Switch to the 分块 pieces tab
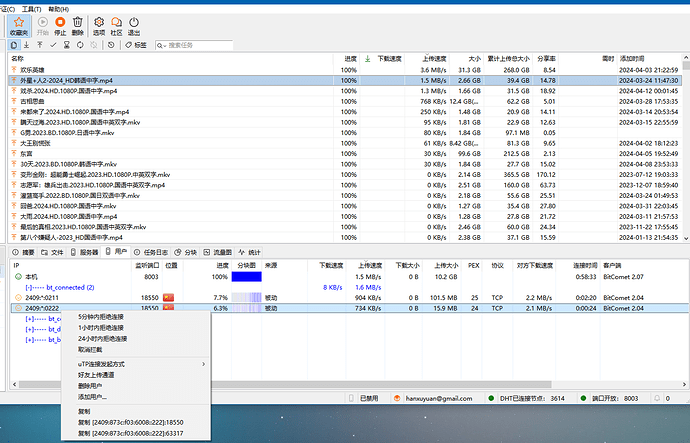 (185, 252)
